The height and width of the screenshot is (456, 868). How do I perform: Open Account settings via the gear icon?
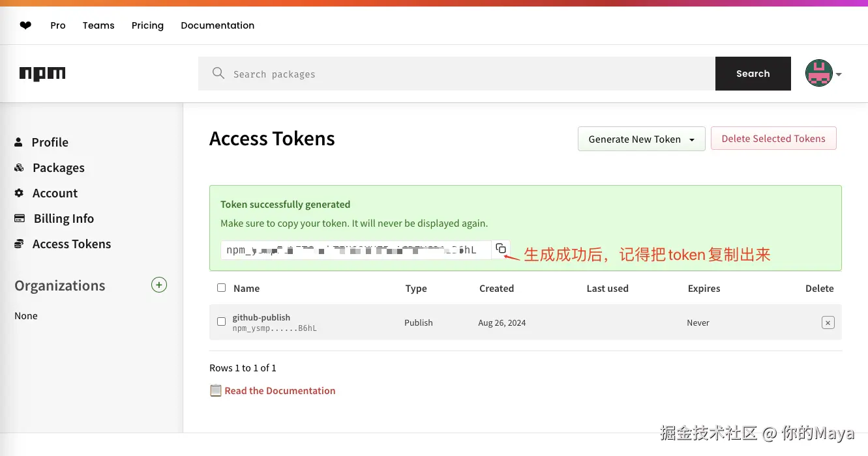[x=18, y=193]
